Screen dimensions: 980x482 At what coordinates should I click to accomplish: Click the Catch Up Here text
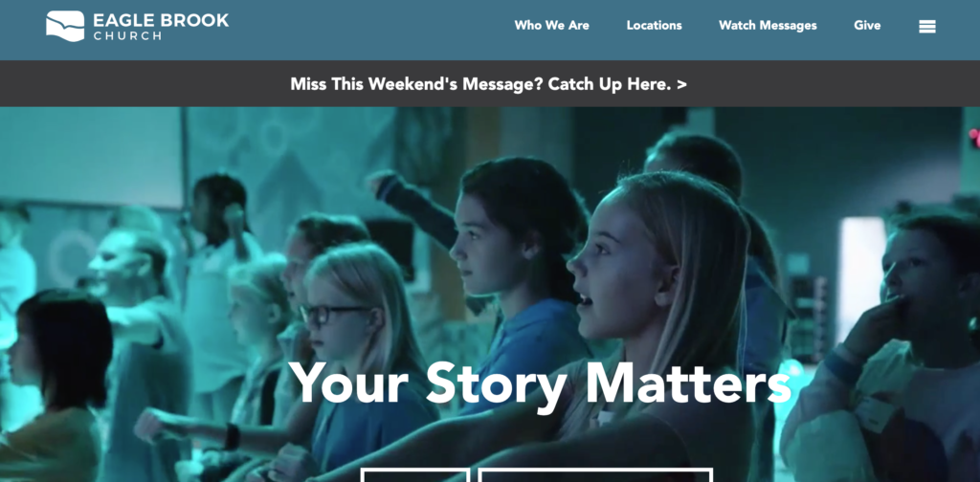pyautogui.click(x=610, y=84)
